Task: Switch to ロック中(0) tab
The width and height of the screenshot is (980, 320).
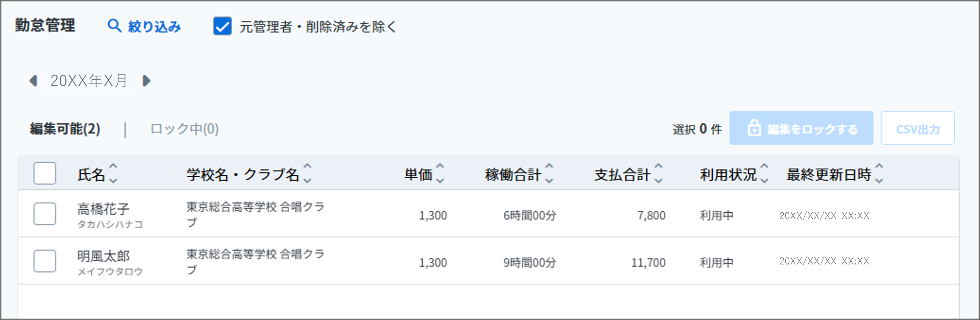Action: pyautogui.click(x=184, y=129)
